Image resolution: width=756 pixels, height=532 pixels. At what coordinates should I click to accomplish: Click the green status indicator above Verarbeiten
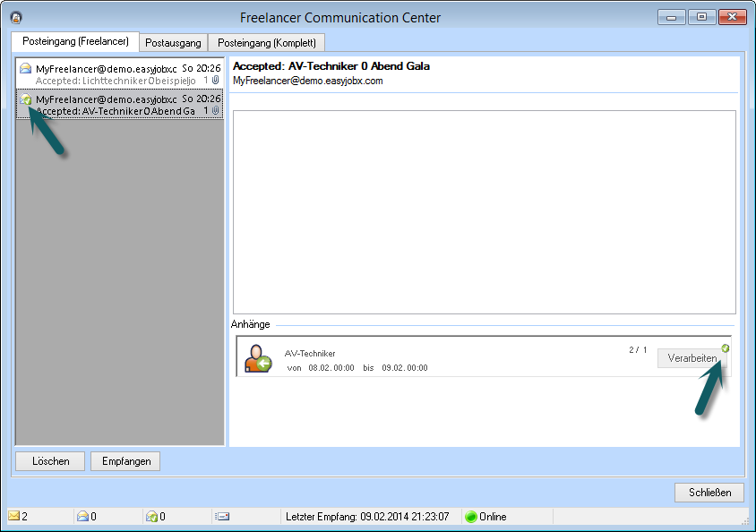[x=726, y=348]
